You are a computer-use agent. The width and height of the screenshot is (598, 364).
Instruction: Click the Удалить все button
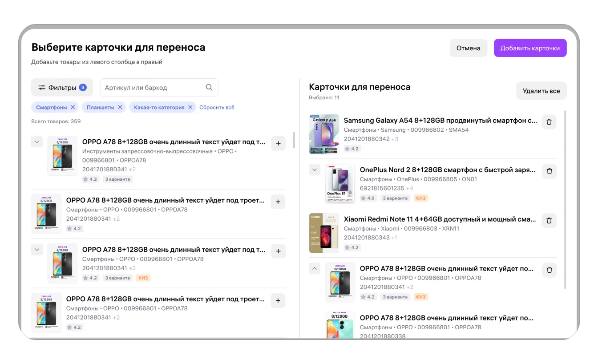541,91
